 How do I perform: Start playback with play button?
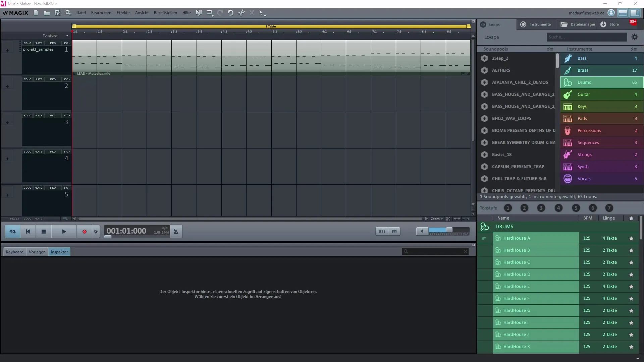tap(64, 232)
